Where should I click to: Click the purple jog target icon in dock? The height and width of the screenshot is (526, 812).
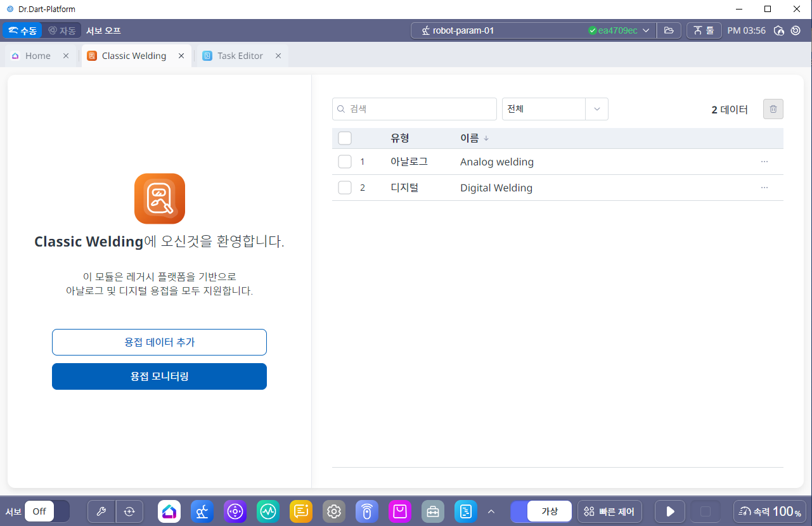tap(235, 511)
